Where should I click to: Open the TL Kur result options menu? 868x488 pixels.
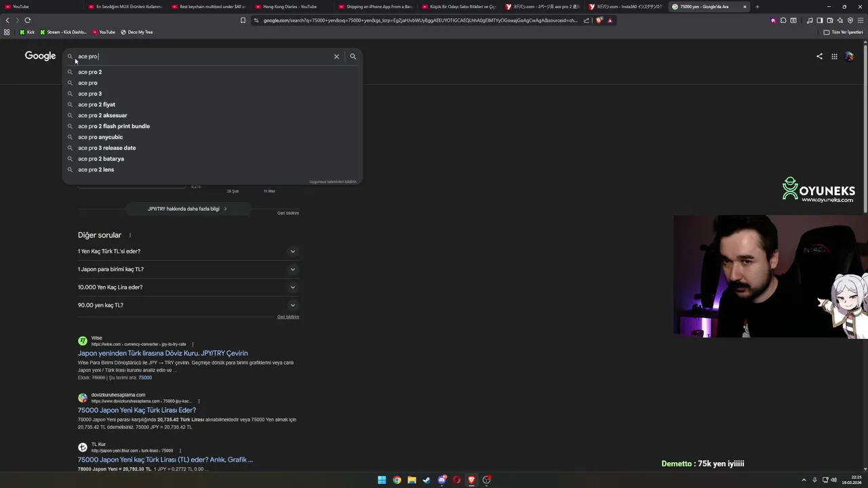[x=180, y=451]
